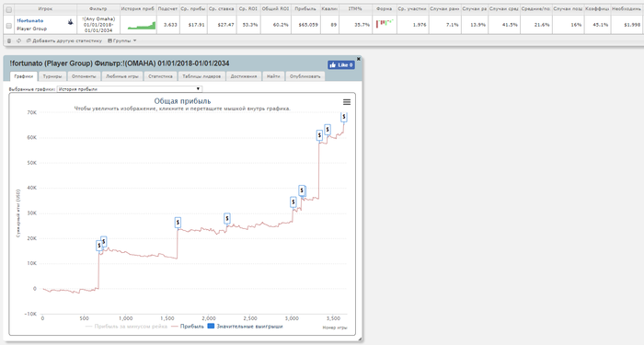This screenshot has width=644, height=345.
Task: Open the История прибыли chart selector
Action: tap(130, 88)
